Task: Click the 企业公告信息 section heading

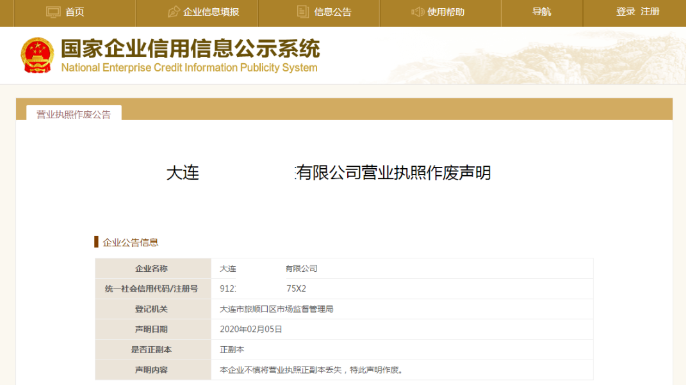Action: 130,242
